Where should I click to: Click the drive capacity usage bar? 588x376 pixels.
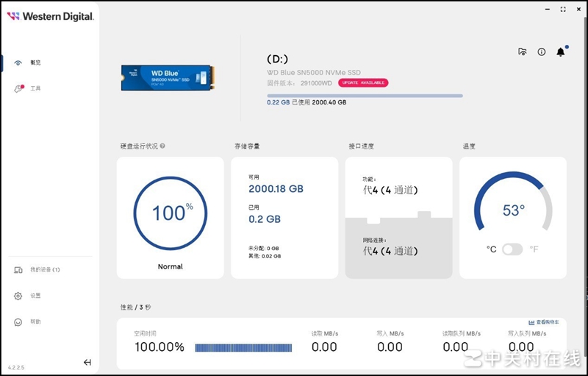(365, 96)
